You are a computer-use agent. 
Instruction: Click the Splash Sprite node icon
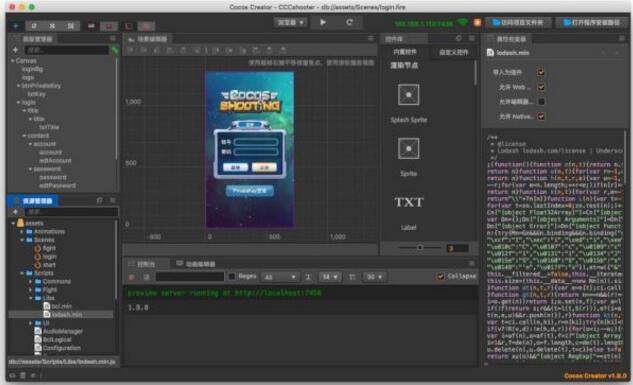click(408, 95)
